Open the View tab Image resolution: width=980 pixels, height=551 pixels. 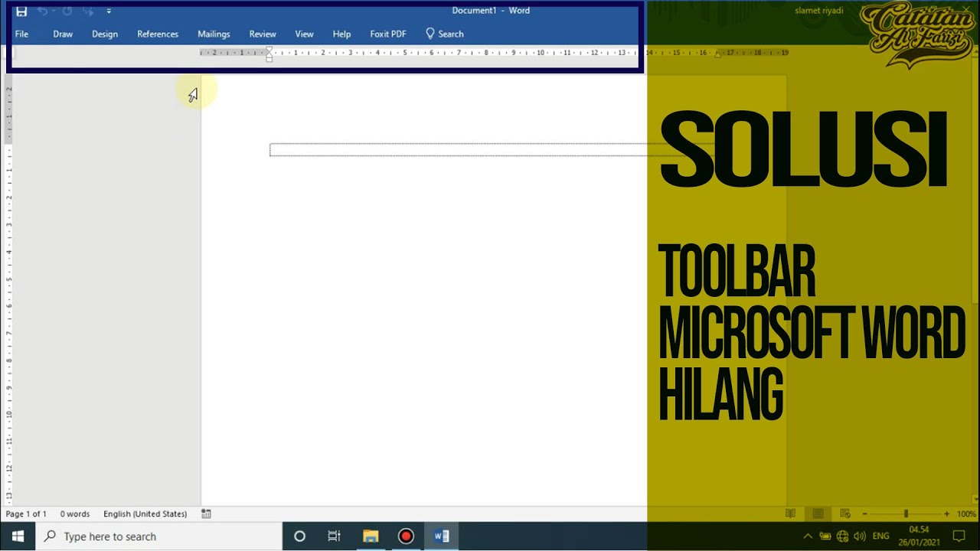click(305, 34)
